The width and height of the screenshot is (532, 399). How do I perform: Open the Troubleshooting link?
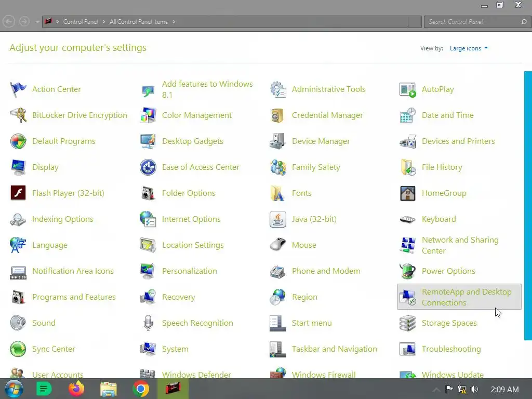click(x=451, y=349)
